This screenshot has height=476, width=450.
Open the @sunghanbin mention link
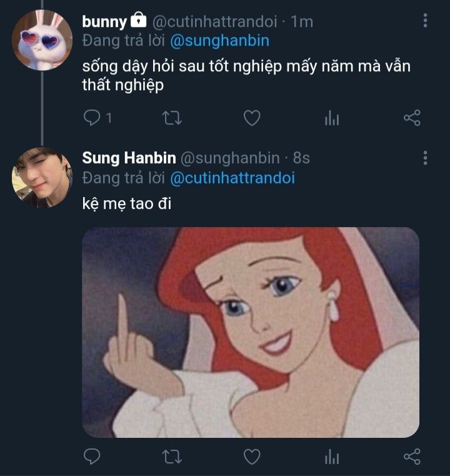click(221, 41)
